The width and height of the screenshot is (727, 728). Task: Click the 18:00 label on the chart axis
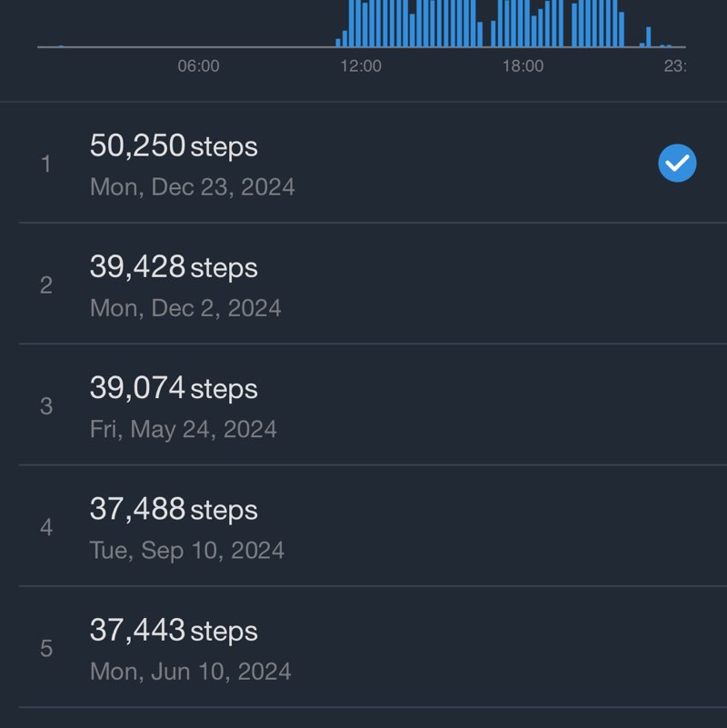(523, 66)
